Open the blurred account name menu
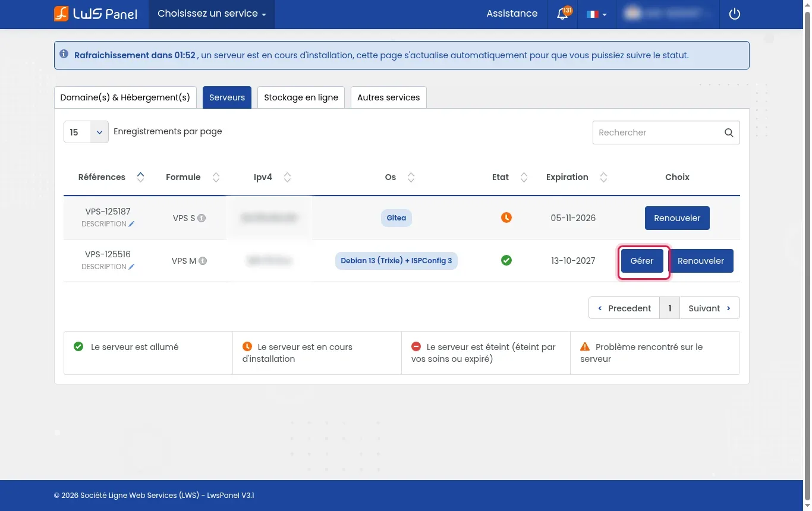The height and width of the screenshot is (511, 812). [x=667, y=14]
